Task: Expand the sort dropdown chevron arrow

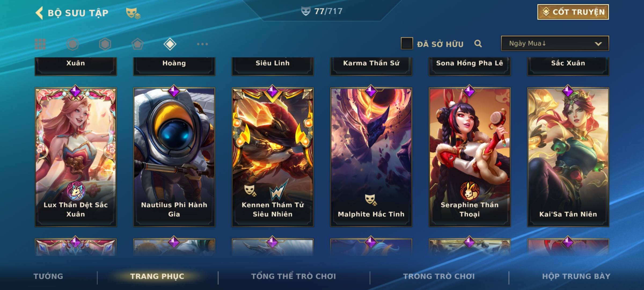Action: 598,44
